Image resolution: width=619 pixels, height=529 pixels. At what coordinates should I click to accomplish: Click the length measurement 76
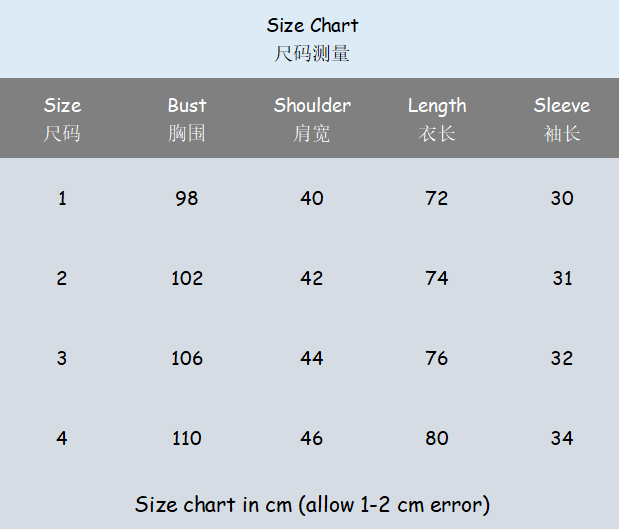coord(437,358)
